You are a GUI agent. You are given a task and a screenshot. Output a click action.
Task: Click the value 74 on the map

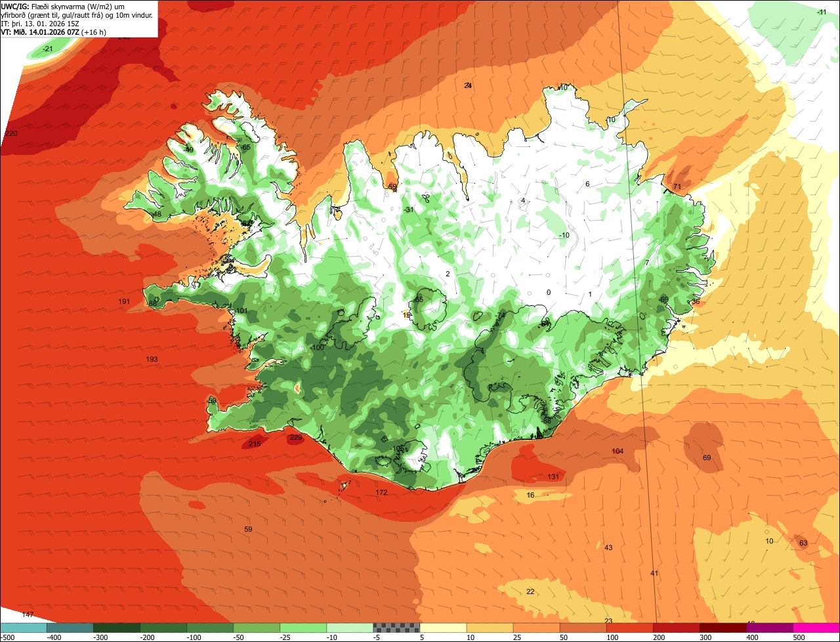point(501,316)
